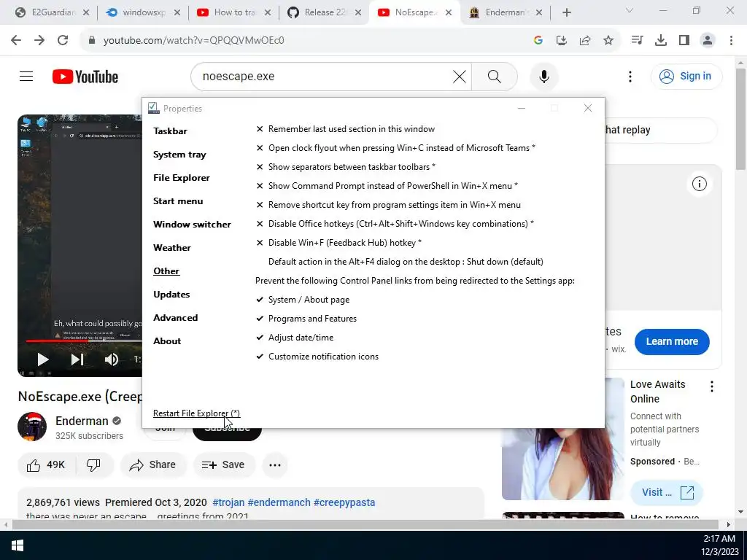Image resolution: width=747 pixels, height=560 pixels.
Task: Open YouTube settings three-dot menu
Action: click(630, 76)
